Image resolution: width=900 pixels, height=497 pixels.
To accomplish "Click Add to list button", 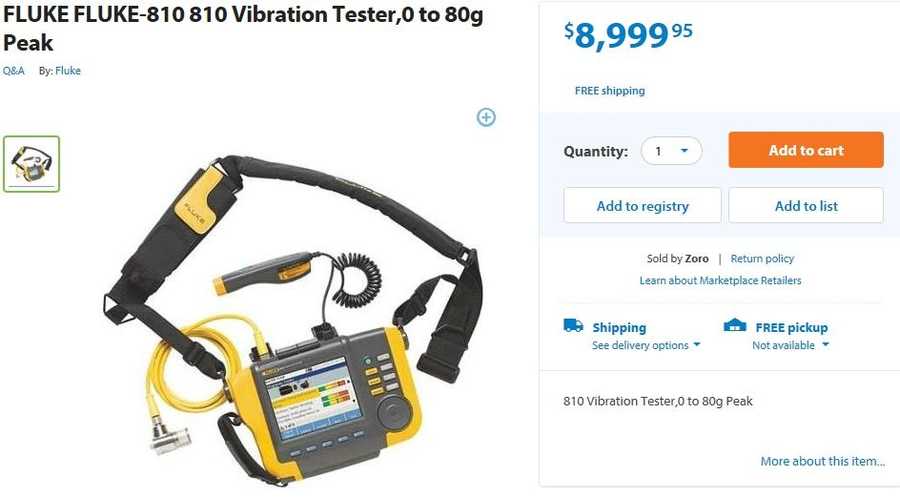I will click(806, 205).
